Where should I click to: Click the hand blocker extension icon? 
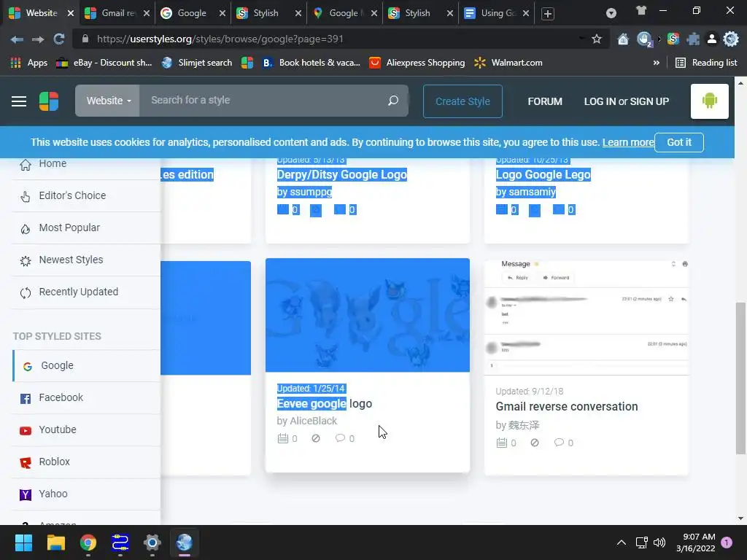click(x=645, y=39)
